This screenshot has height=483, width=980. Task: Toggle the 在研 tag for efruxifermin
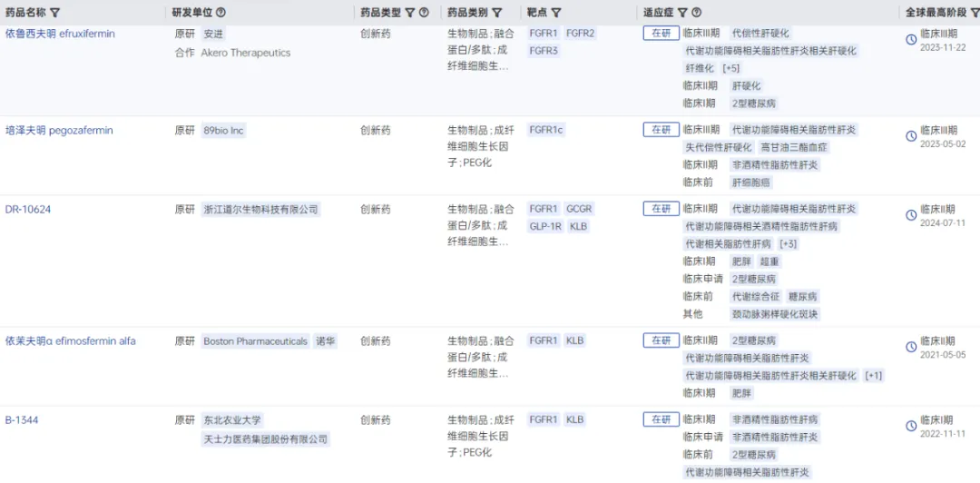[x=661, y=34]
